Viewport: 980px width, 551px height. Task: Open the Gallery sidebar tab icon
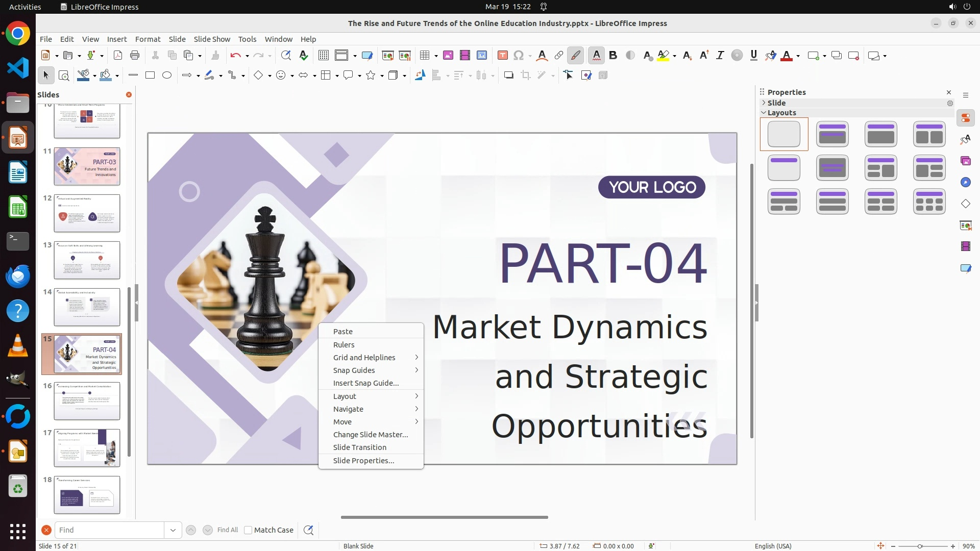tap(966, 161)
